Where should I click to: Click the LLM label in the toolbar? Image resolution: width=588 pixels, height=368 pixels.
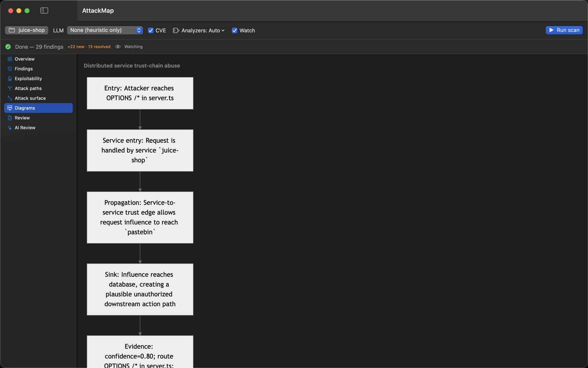tap(58, 31)
